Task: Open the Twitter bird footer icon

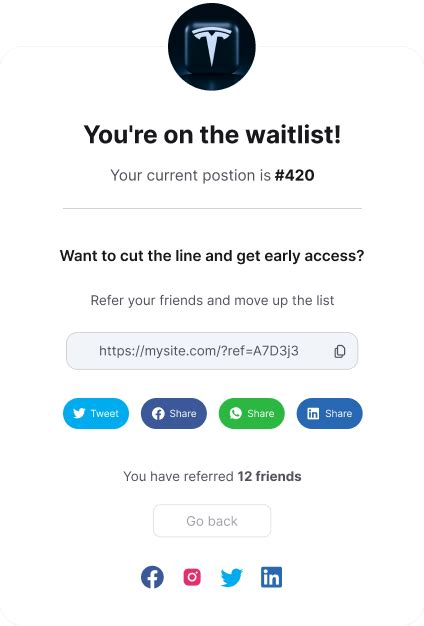Action: [x=232, y=577]
